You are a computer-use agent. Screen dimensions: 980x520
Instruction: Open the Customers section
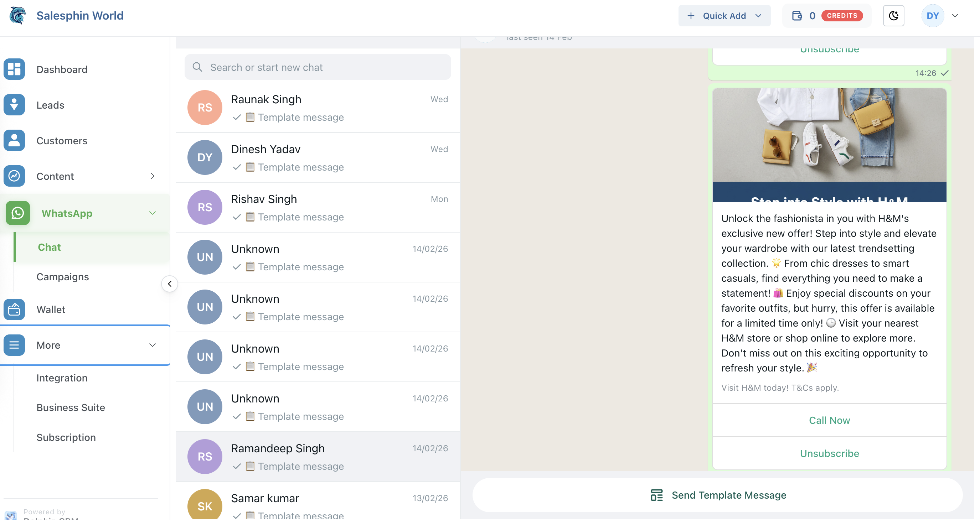[62, 140]
